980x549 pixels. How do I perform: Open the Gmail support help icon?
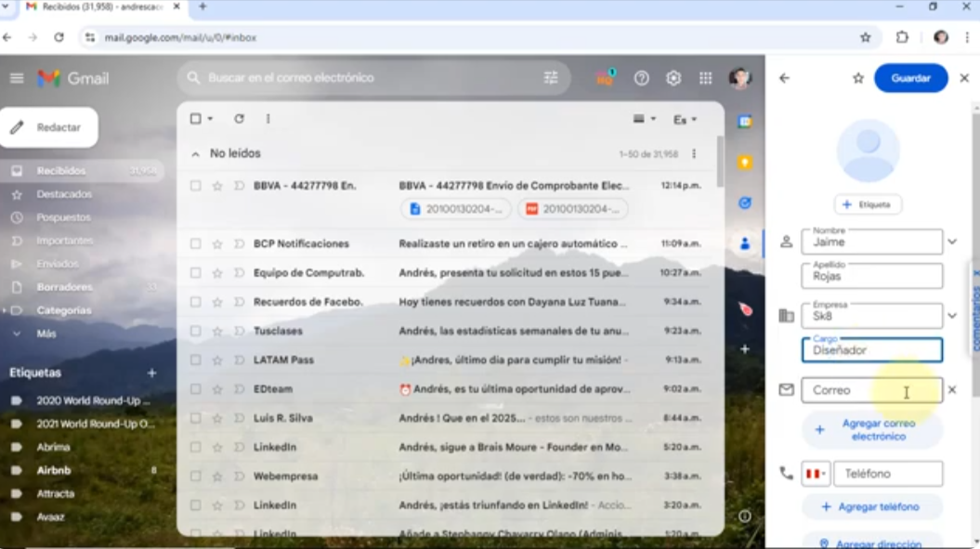(641, 78)
